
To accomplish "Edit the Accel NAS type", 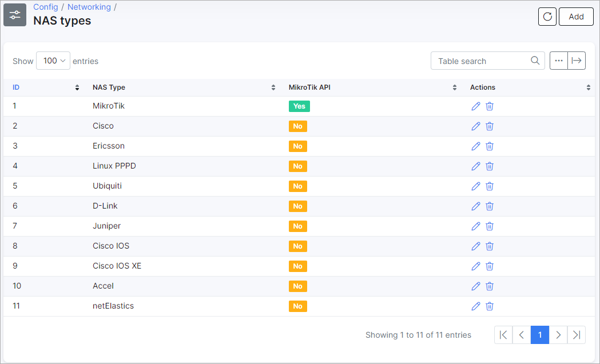I will (476, 286).
